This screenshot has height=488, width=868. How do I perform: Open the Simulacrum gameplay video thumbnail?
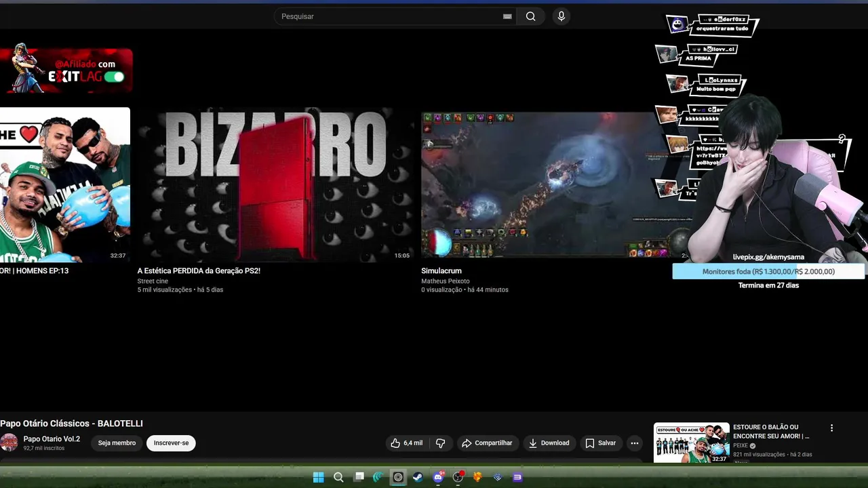tap(556, 184)
